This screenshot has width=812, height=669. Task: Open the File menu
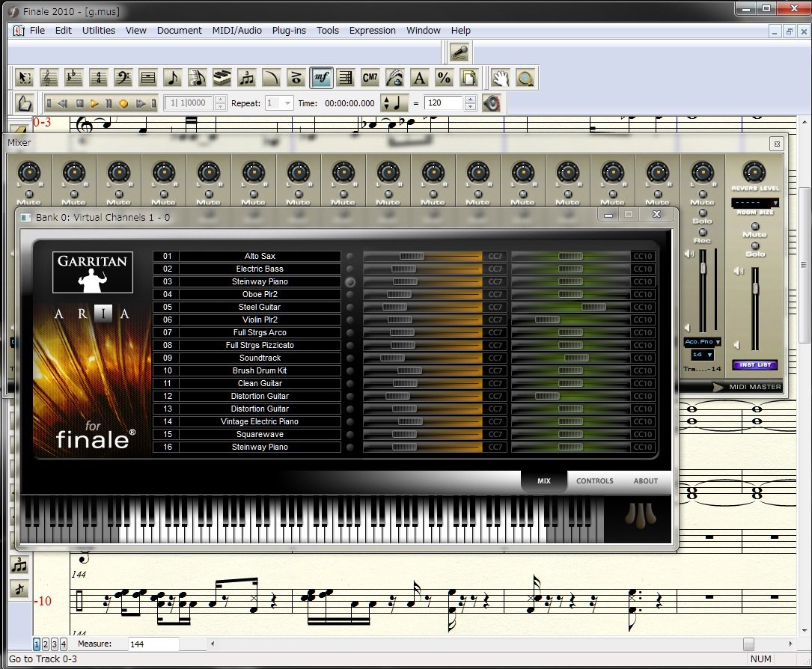[x=37, y=31]
